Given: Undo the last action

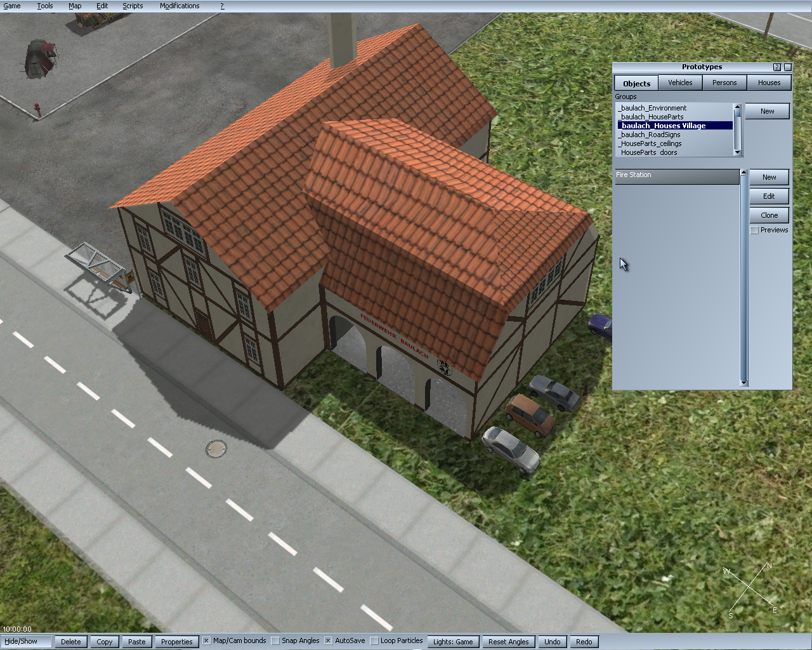Looking at the screenshot, I should tap(553, 642).
